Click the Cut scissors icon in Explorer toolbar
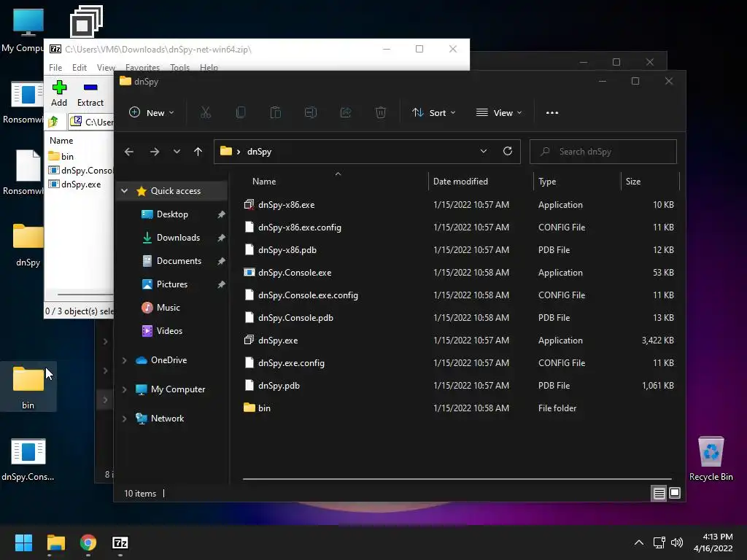This screenshot has height=560, width=747. tap(205, 113)
